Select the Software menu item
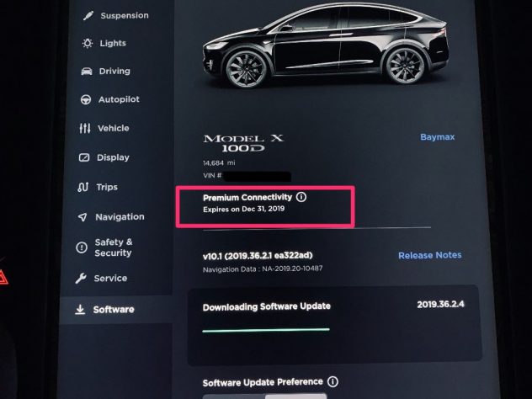The image size is (532, 399). [114, 310]
